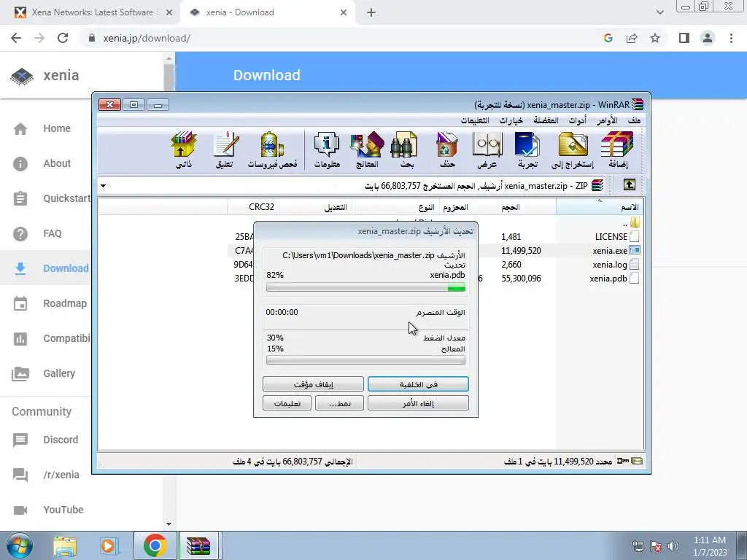Viewport: 747px width, 560px height.
Task: Open the YouTube link in xenia sidebar
Action: click(x=63, y=510)
